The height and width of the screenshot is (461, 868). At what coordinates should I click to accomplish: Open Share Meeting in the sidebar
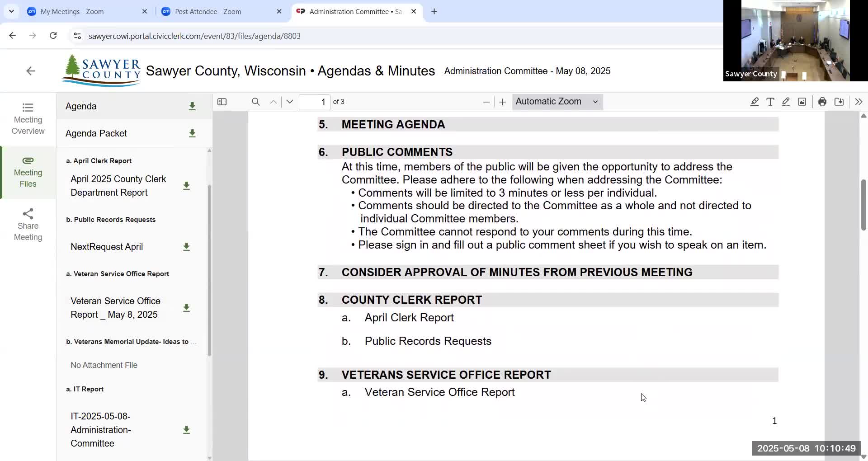pos(28,225)
